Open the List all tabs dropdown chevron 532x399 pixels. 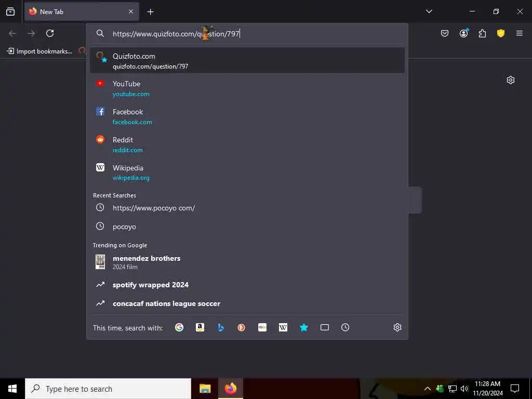pos(429,11)
